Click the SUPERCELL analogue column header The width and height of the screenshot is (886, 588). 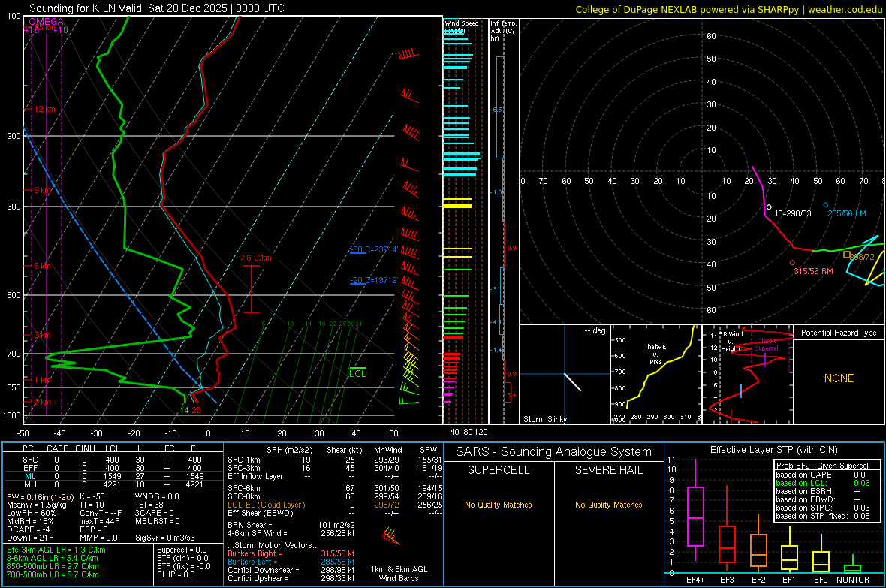499,470
